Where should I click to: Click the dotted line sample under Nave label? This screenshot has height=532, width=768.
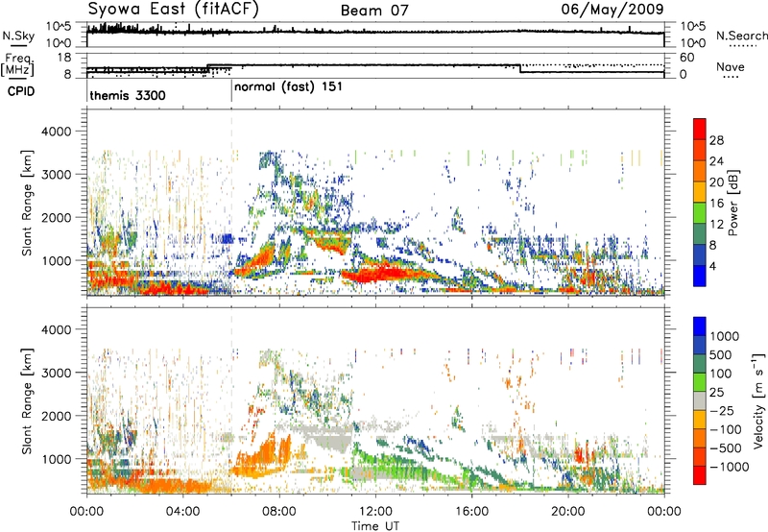[731, 78]
